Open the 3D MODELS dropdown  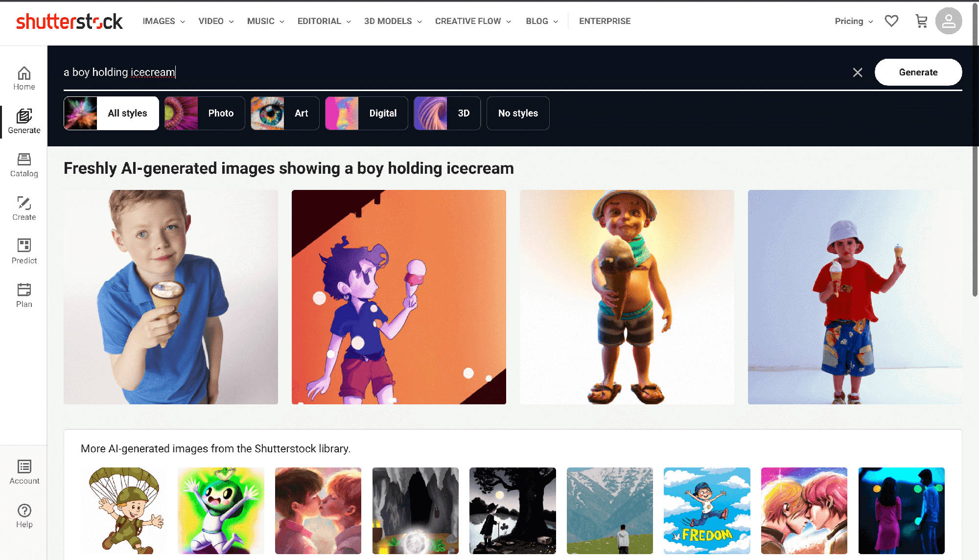tap(392, 21)
